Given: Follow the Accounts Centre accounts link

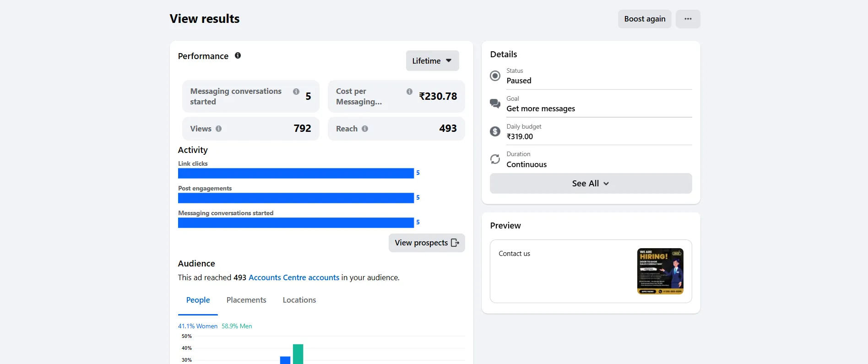Looking at the screenshot, I should coord(293,277).
